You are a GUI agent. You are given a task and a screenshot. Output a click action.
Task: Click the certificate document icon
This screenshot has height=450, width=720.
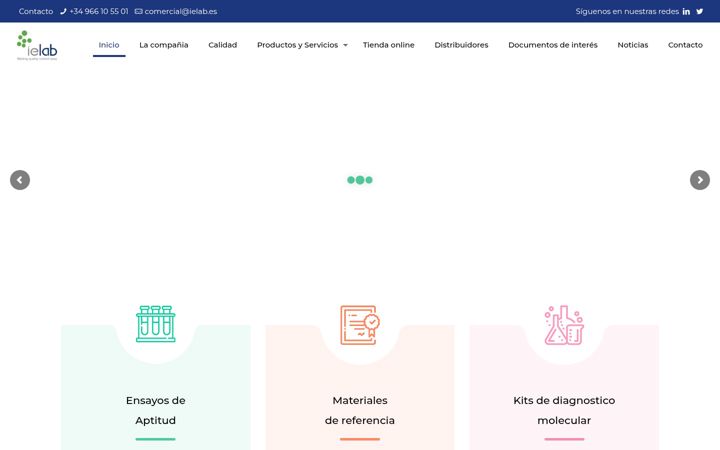pos(360,325)
